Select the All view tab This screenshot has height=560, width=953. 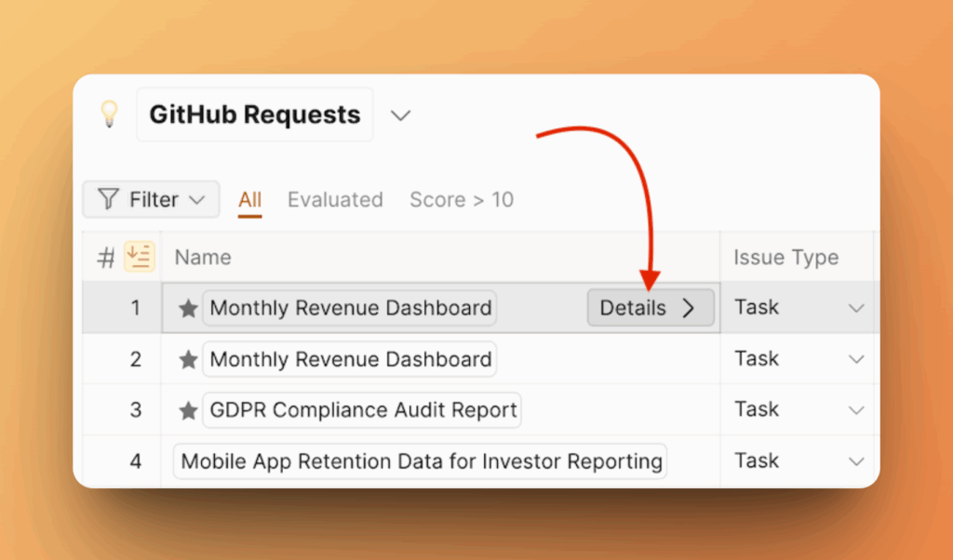tap(249, 200)
